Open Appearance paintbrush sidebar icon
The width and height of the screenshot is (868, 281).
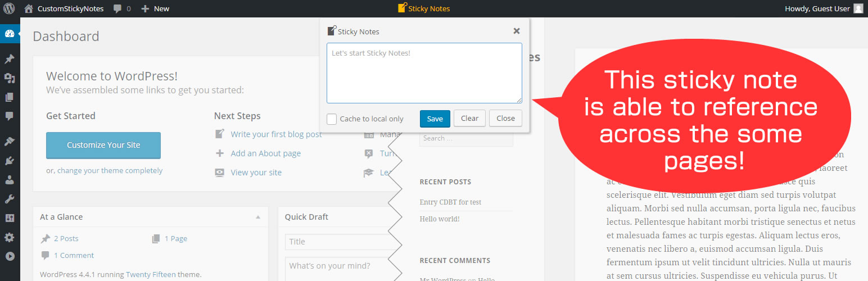pos(10,142)
